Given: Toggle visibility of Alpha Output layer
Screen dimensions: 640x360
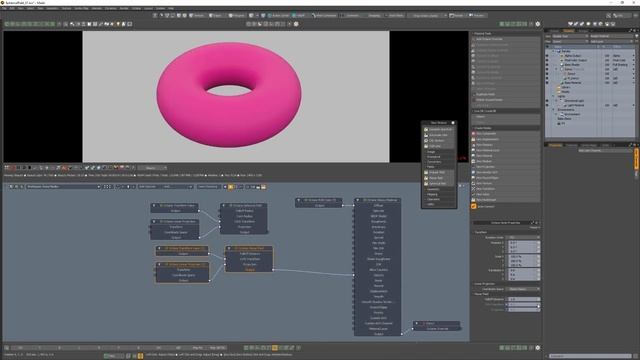Looking at the screenshot, I should (x=547, y=56).
